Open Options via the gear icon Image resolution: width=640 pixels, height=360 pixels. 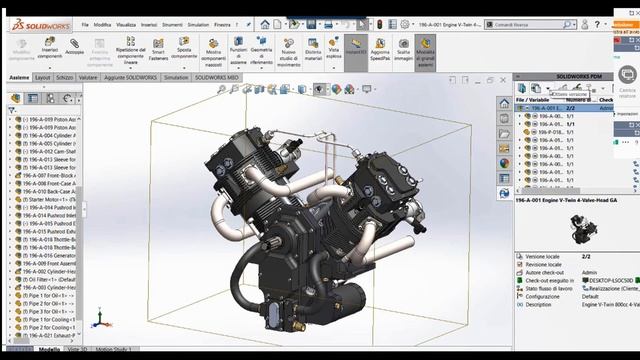[404, 24]
